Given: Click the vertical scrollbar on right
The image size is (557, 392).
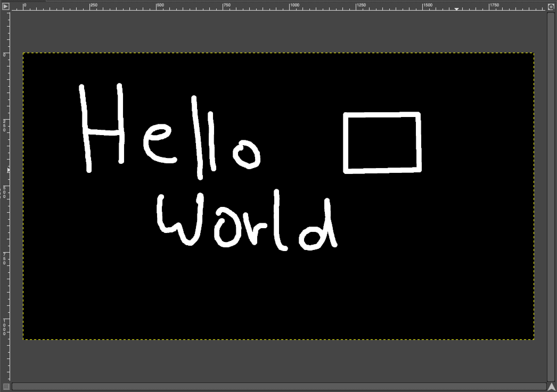Looking at the screenshot, I should (550, 197).
